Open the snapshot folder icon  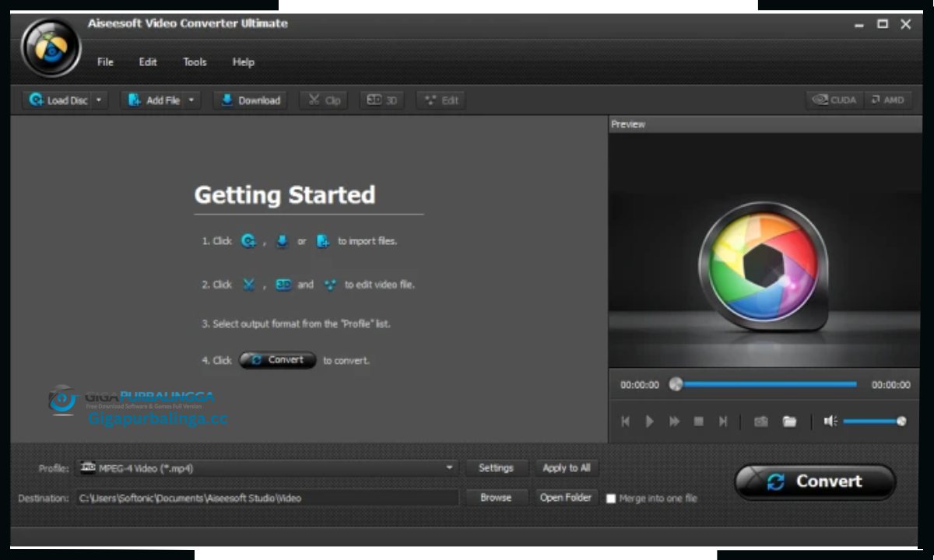[x=790, y=422]
